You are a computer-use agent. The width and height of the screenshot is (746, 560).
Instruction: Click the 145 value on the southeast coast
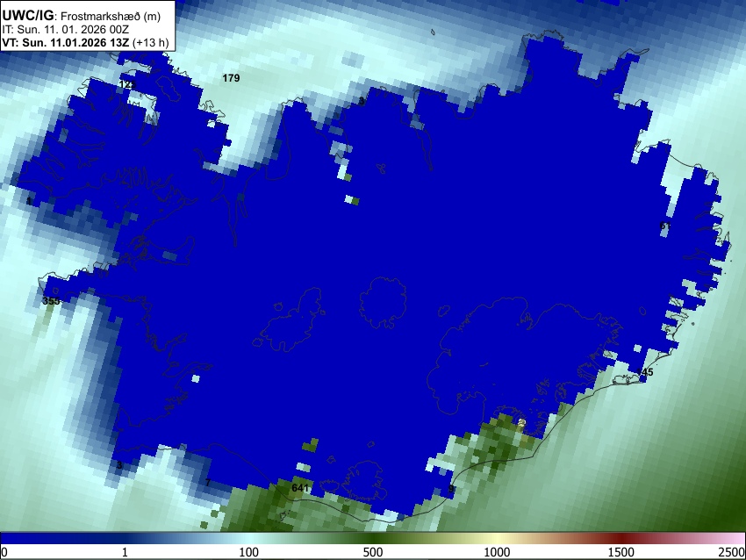click(x=645, y=371)
